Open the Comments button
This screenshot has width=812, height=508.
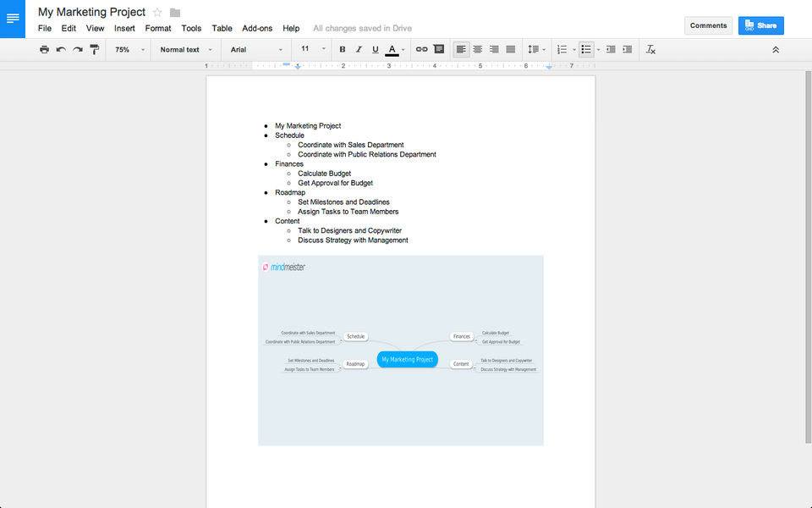click(708, 25)
